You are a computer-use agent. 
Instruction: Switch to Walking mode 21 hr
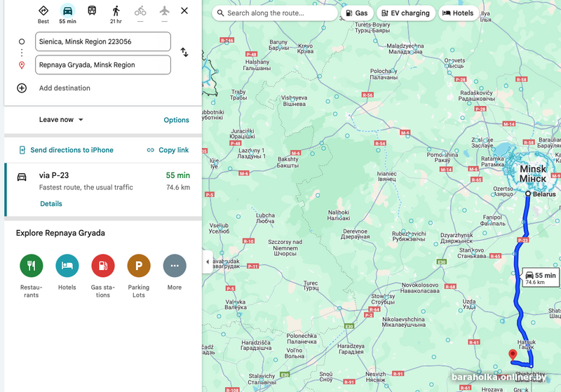coord(116,11)
